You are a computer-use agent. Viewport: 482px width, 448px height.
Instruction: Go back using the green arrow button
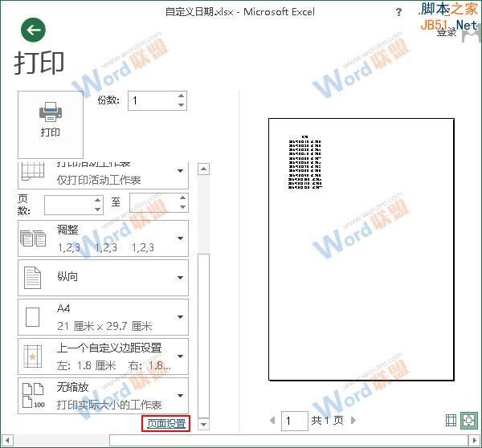click(x=33, y=30)
